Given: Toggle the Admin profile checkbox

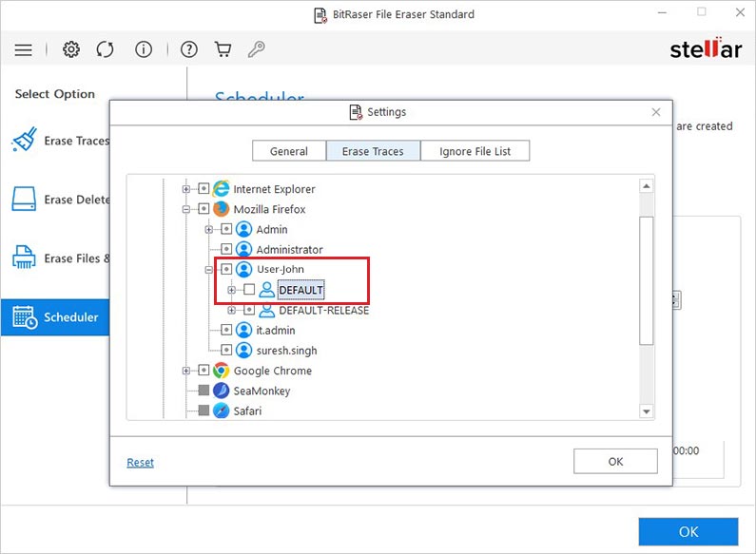Looking at the screenshot, I should coord(226,229).
